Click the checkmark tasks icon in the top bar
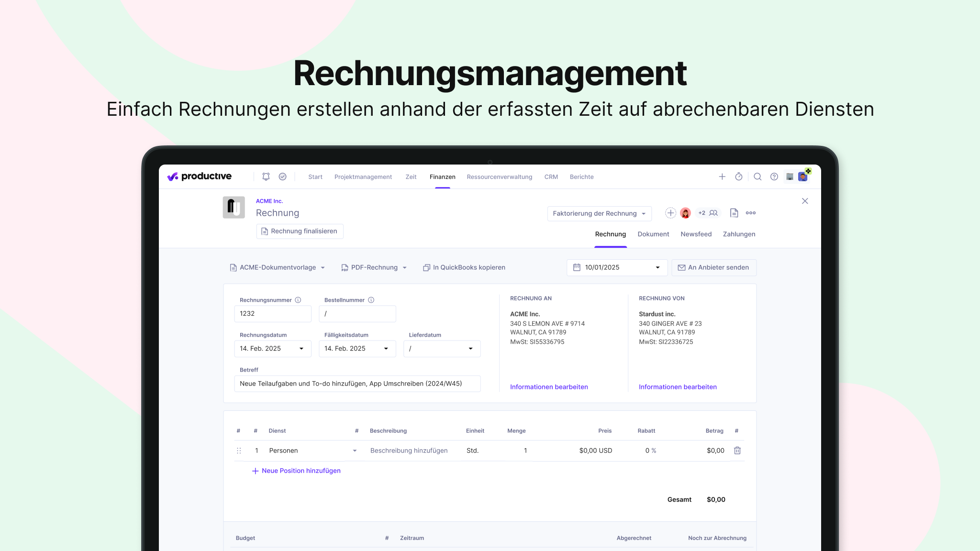Viewport: 980px width, 551px height. 282,176
